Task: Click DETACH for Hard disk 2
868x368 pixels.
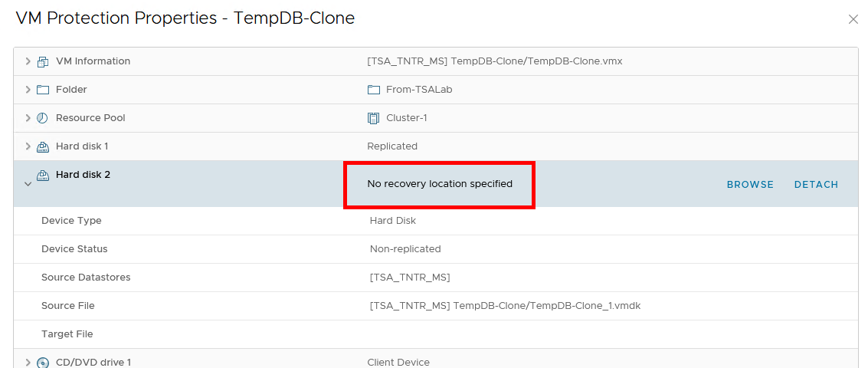Action: tap(816, 185)
